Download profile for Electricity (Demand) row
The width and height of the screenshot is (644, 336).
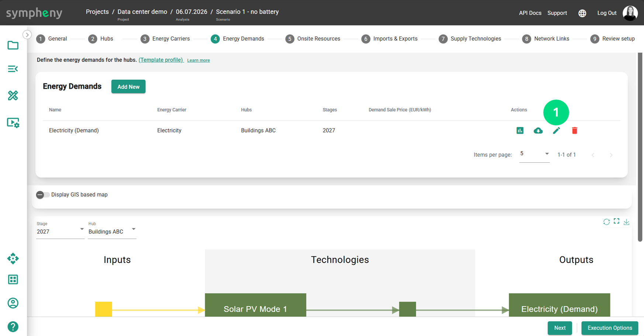(538, 131)
